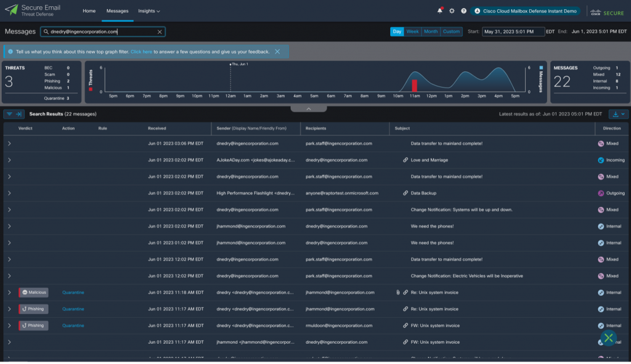The height and width of the screenshot is (364, 631).
Task: Click the download results icon
Action: [618, 114]
